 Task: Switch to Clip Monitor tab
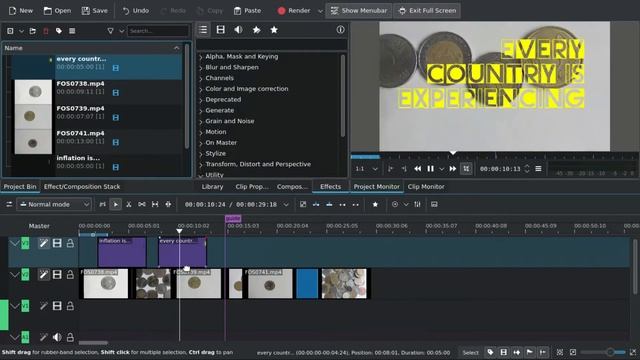[426, 187]
